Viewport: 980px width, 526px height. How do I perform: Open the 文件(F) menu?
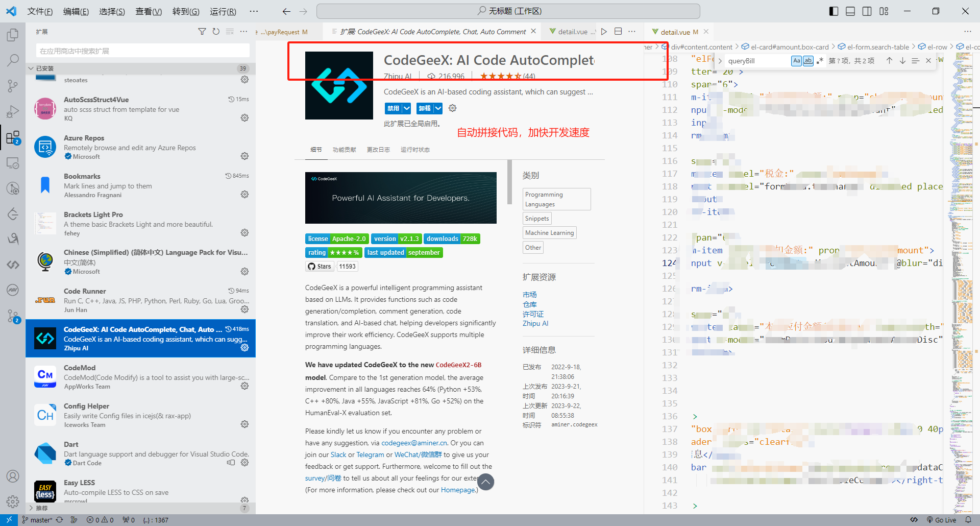coord(40,11)
